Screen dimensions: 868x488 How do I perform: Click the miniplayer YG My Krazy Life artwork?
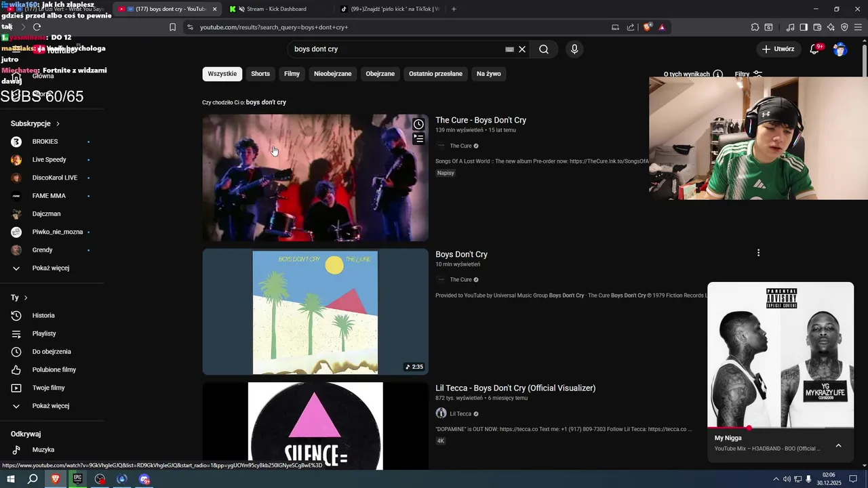pyautogui.click(x=781, y=354)
